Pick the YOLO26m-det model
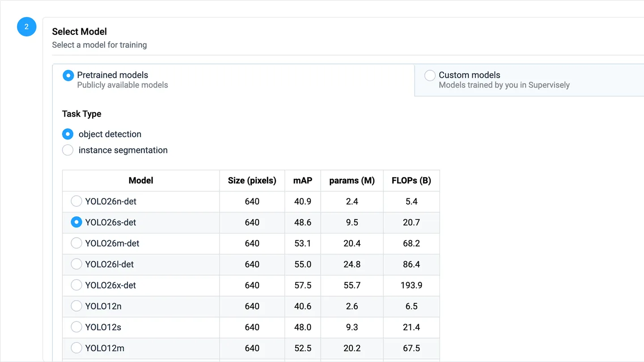The image size is (644, 362). 76,244
